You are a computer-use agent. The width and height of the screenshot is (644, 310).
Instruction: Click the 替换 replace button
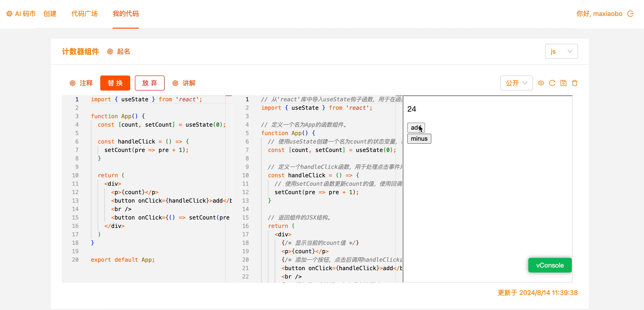tap(115, 83)
